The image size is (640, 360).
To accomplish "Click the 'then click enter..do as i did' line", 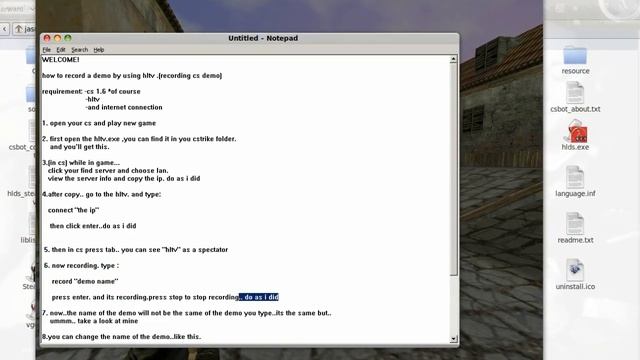I will 93,226.
